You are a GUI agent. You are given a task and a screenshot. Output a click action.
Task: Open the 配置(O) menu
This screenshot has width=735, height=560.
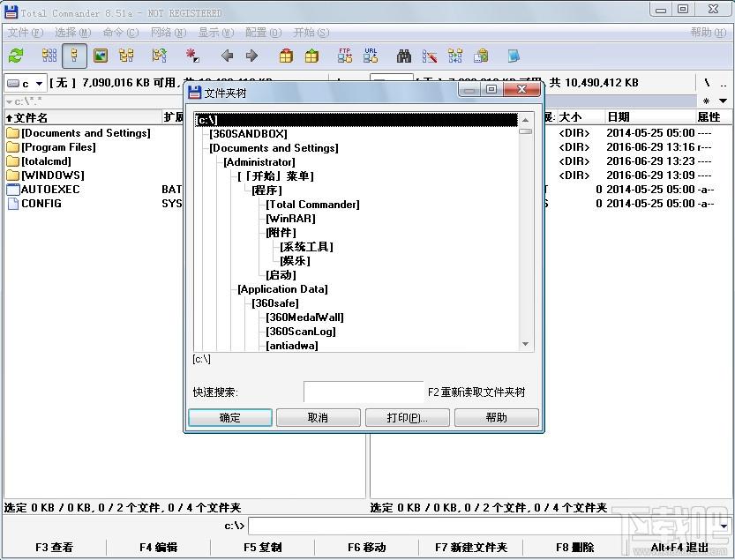[x=264, y=33]
